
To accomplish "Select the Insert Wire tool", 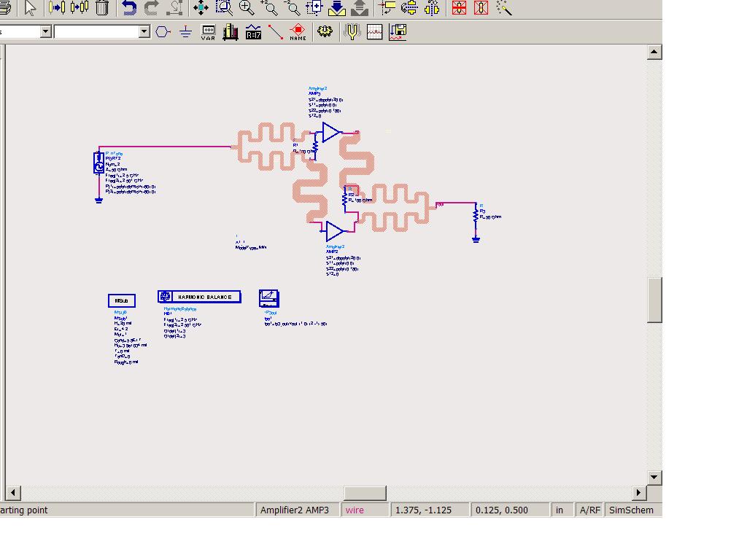I will (x=276, y=32).
